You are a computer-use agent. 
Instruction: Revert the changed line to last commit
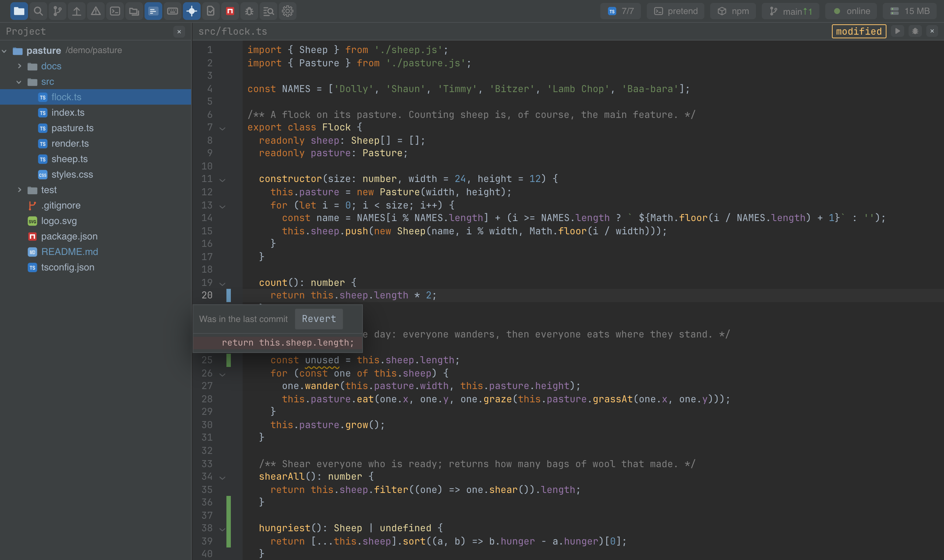[319, 319]
